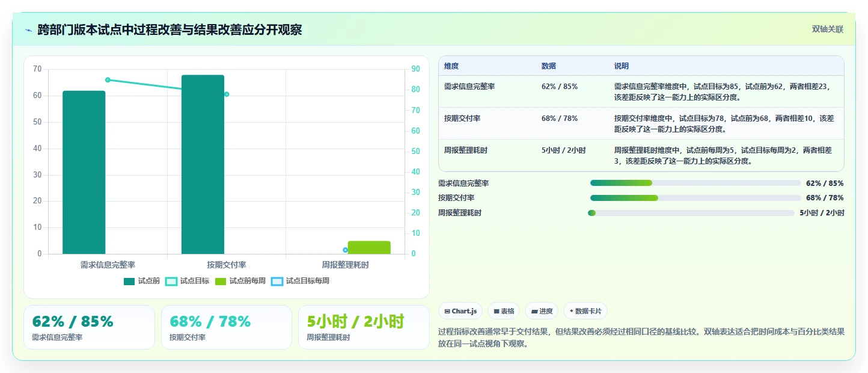Click the line point beside 按期交付率 bar
The width and height of the screenshot is (868, 373).
tap(227, 94)
